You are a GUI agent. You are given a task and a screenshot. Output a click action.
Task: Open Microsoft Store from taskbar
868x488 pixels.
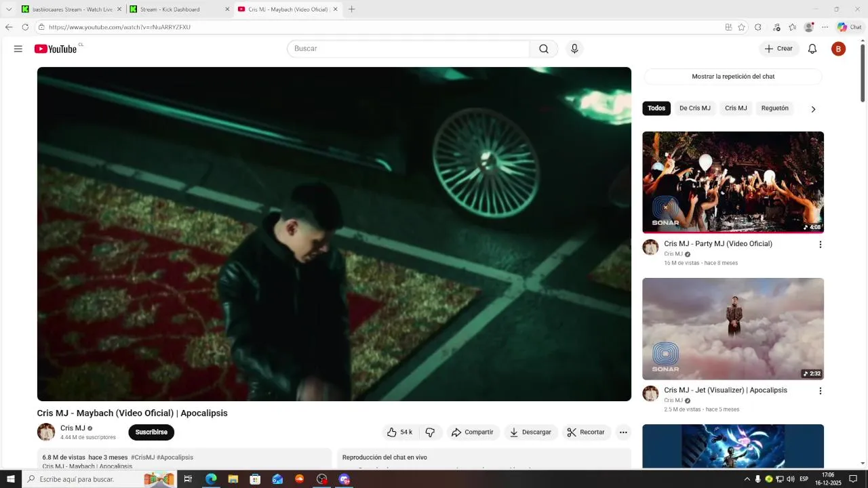point(255,479)
